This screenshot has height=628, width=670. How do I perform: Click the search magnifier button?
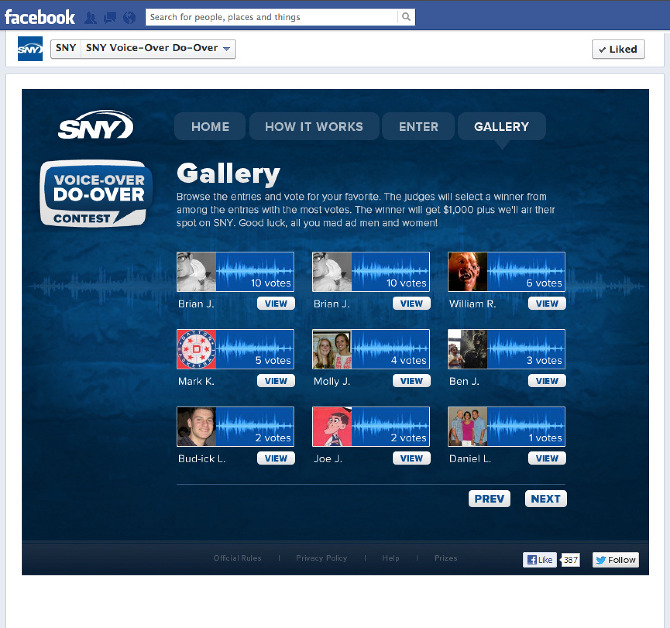[406, 17]
